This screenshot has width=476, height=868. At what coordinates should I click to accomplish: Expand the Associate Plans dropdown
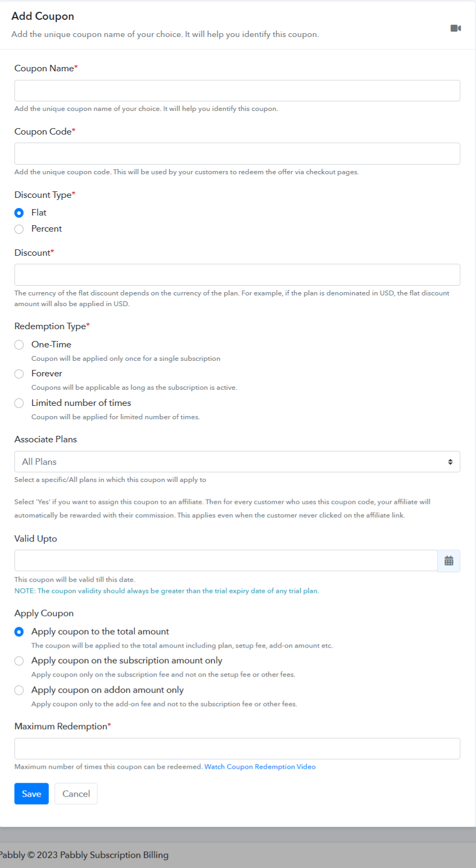(x=237, y=462)
